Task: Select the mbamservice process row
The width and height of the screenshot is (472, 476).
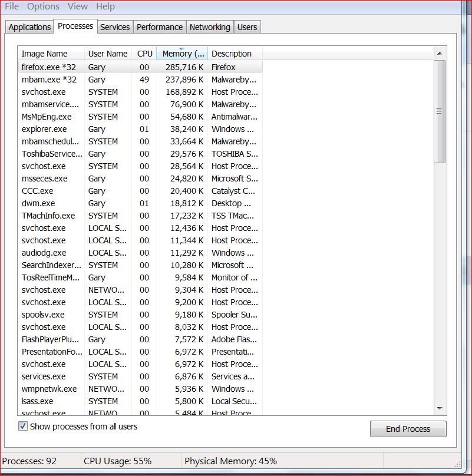Action: [140, 104]
